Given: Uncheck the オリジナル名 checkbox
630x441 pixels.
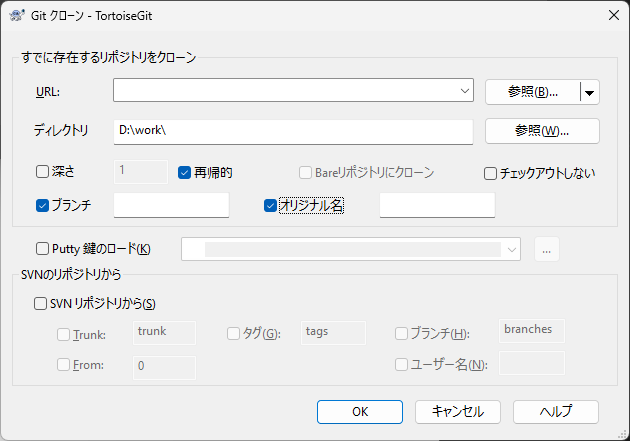Looking at the screenshot, I should (x=271, y=205).
